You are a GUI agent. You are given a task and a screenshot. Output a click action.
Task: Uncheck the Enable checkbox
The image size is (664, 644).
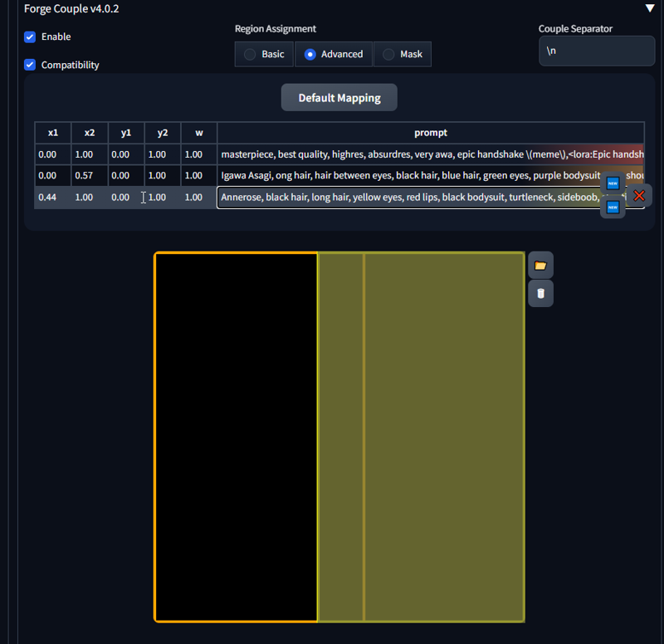[x=30, y=37]
